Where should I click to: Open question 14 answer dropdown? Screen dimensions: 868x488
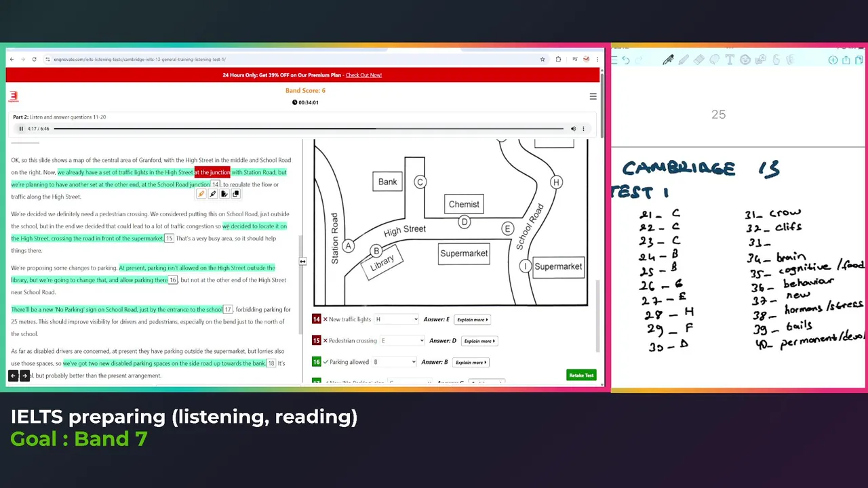point(397,319)
